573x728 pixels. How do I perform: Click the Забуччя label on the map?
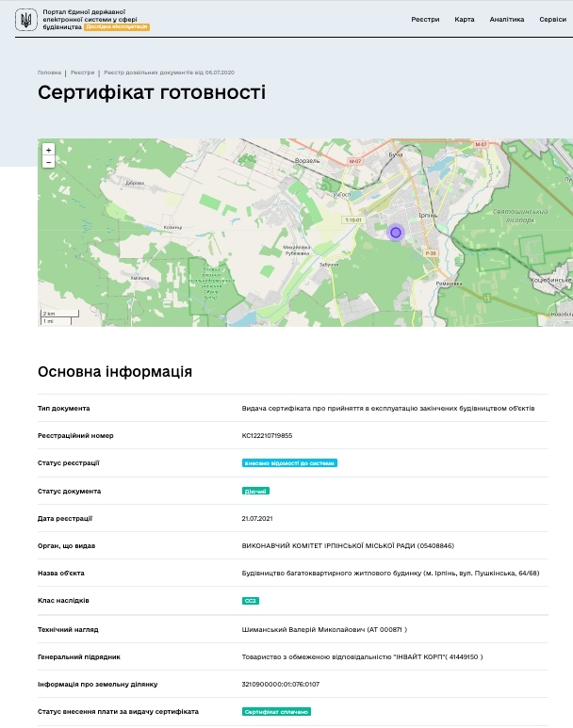point(329,265)
